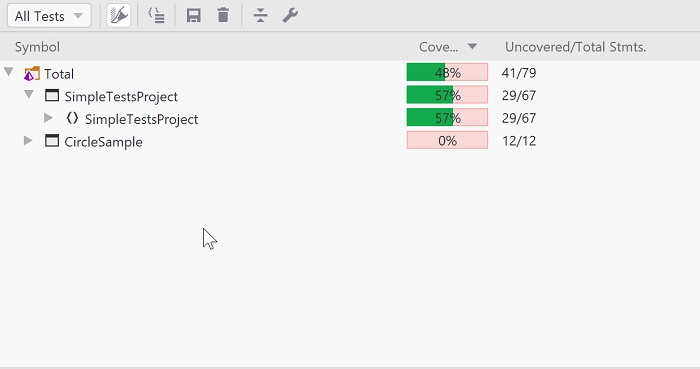Click the collapse all icon
Viewport: 700px width, 369px height.
point(260,16)
